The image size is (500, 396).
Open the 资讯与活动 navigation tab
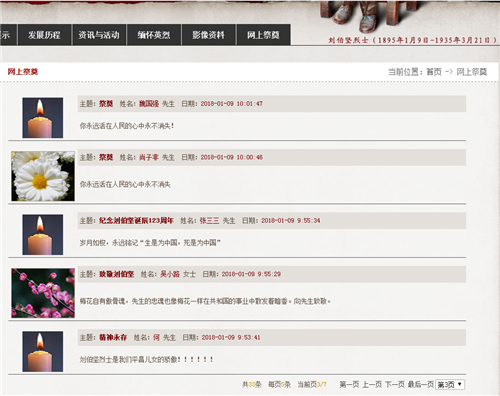point(99,35)
